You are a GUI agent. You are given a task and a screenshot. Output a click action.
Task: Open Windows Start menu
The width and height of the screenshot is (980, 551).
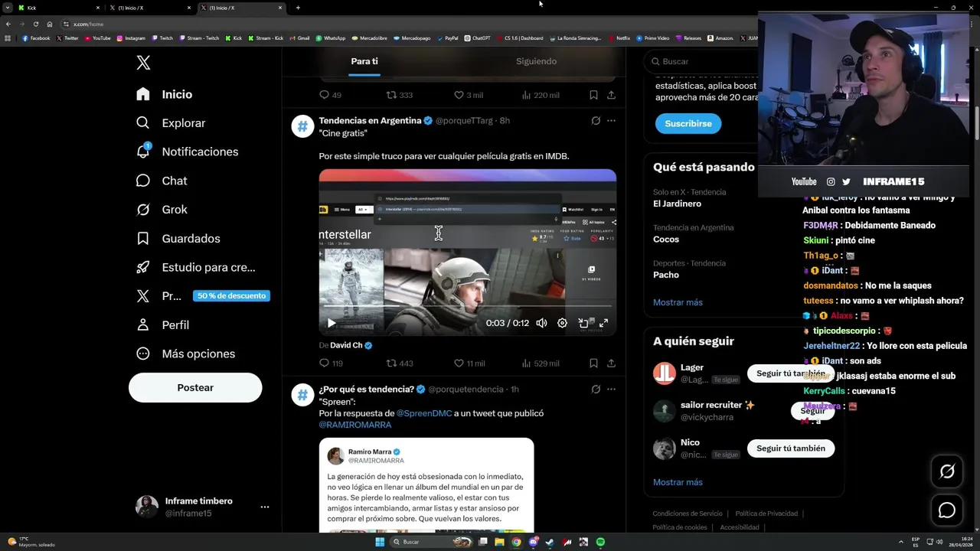coord(380,542)
